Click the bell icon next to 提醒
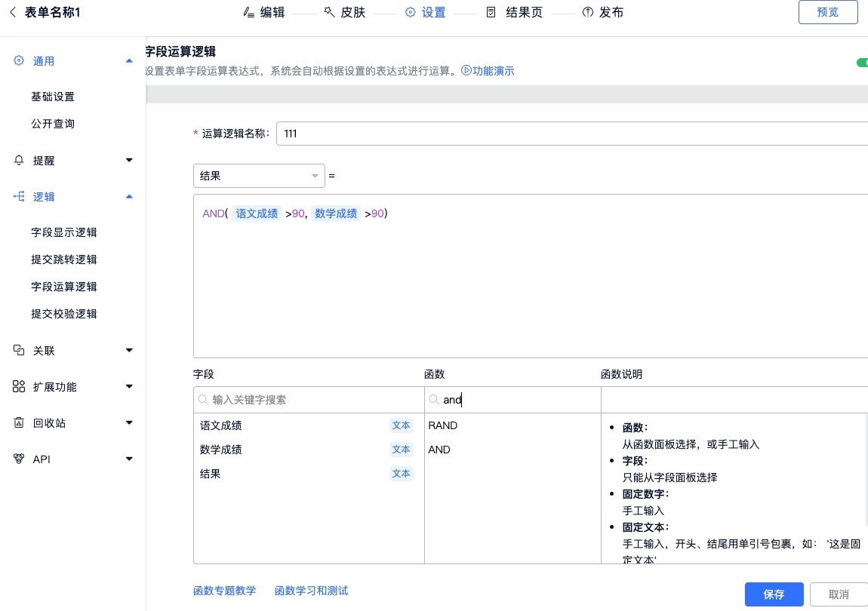This screenshot has height=611, width=868. point(20,161)
